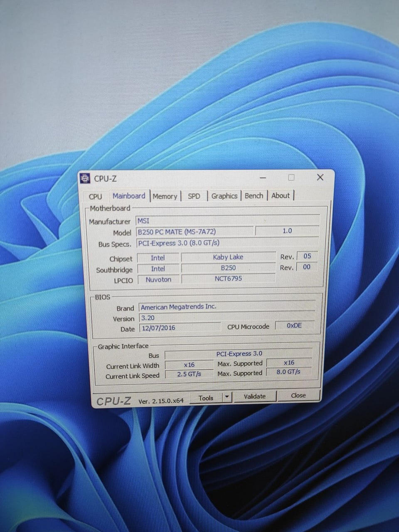The height and width of the screenshot is (532, 399).
Task: Switch to the CPU tab
Action: point(95,196)
